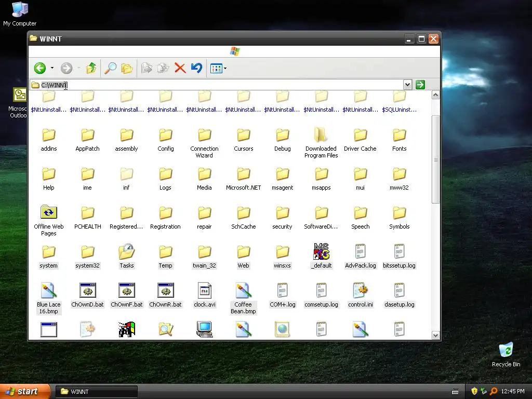Click the security shield tray icon
Viewport: 532px width, 399px height.
click(474, 391)
